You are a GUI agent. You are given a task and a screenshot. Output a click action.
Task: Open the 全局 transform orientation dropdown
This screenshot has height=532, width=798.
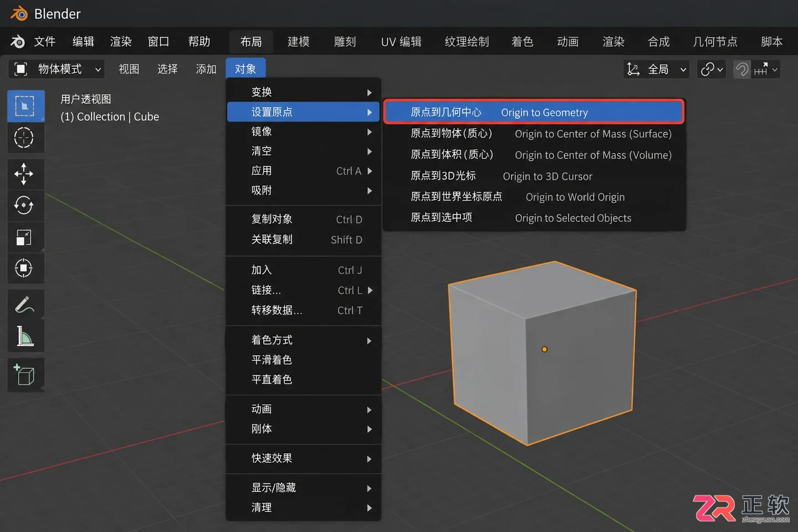(x=657, y=69)
